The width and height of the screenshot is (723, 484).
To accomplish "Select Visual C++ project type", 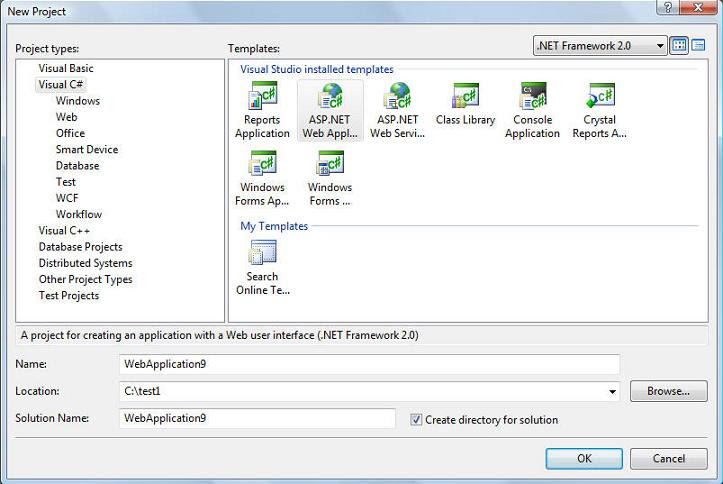I will (x=64, y=230).
